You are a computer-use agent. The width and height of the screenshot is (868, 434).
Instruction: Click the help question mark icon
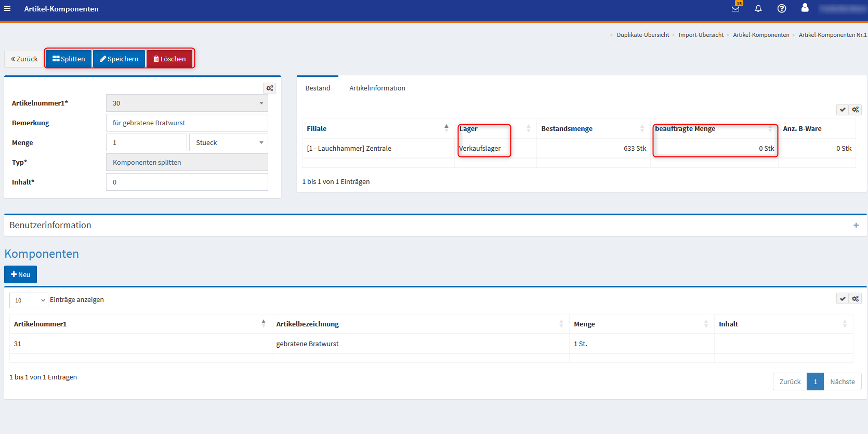[782, 8]
